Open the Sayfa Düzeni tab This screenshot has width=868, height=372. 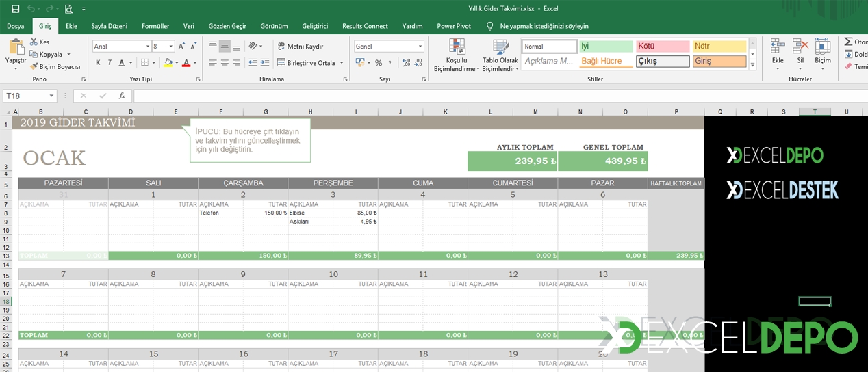(x=109, y=26)
